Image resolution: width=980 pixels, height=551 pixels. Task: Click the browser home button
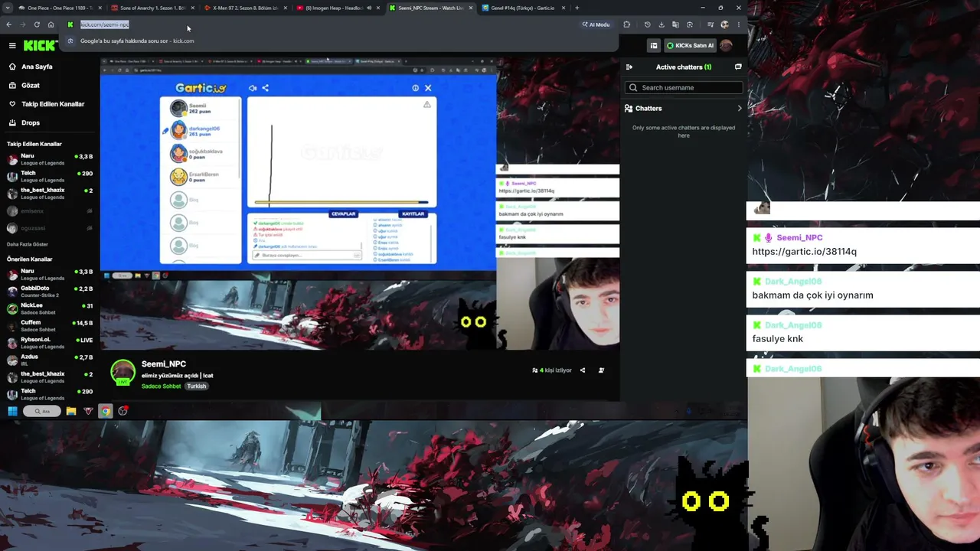pos(51,24)
